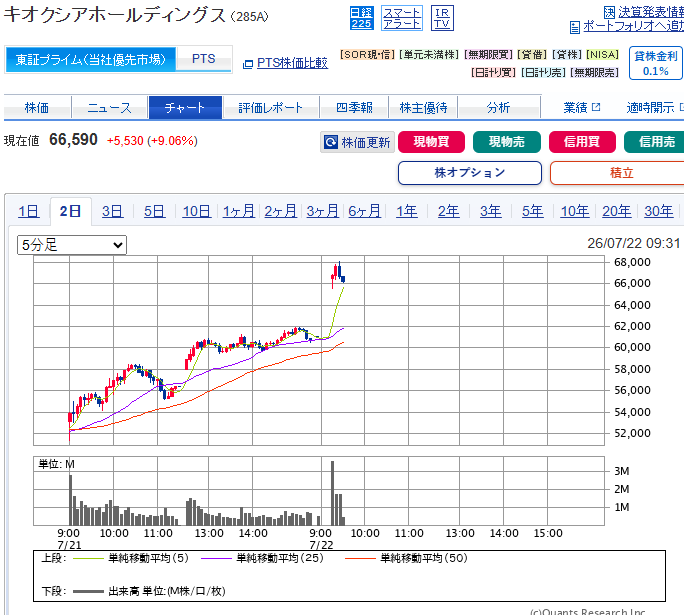The image size is (684, 615).
Task: Select the 3日 chart period
Action: (x=113, y=212)
